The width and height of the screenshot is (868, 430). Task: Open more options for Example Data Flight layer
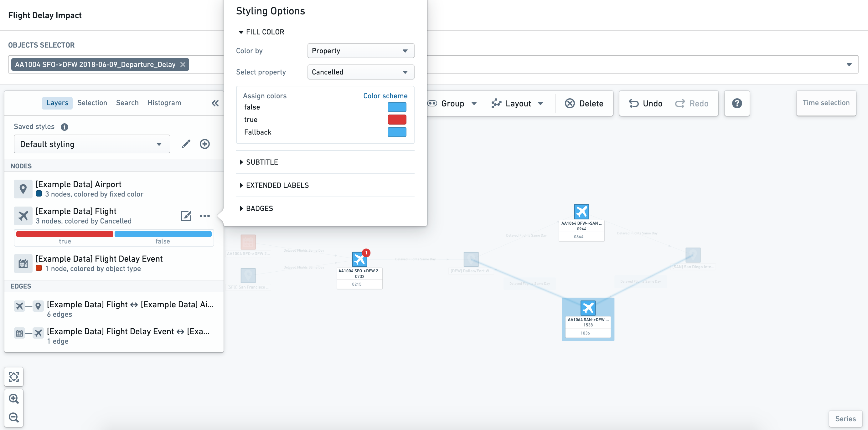(205, 216)
